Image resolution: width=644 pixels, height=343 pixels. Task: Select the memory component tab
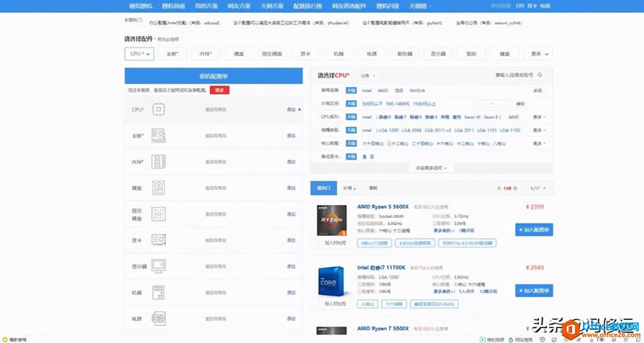pyautogui.click(x=206, y=54)
